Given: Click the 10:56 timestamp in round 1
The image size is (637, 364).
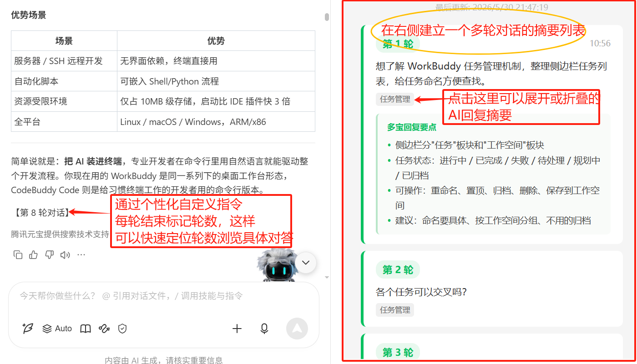Looking at the screenshot, I should pyautogui.click(x=600, y=44).
